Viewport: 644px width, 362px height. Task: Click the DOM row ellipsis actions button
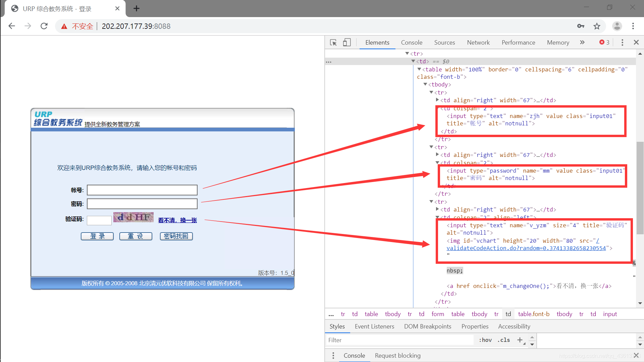pyautogui.click(x=329, y=62)
